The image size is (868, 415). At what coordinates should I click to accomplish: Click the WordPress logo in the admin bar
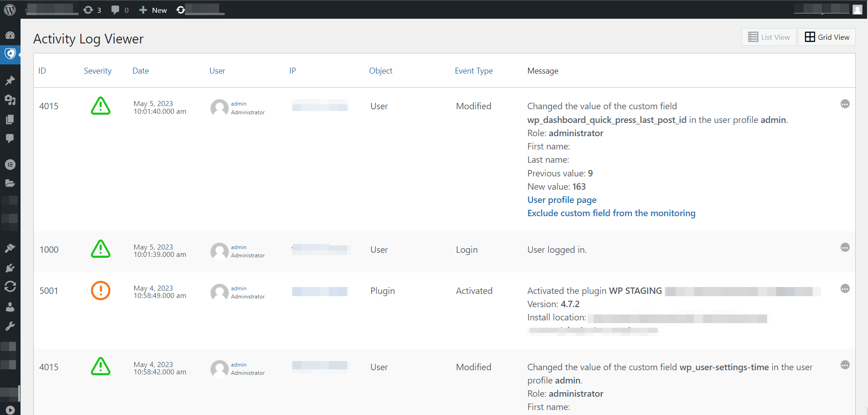click(10, 9)
